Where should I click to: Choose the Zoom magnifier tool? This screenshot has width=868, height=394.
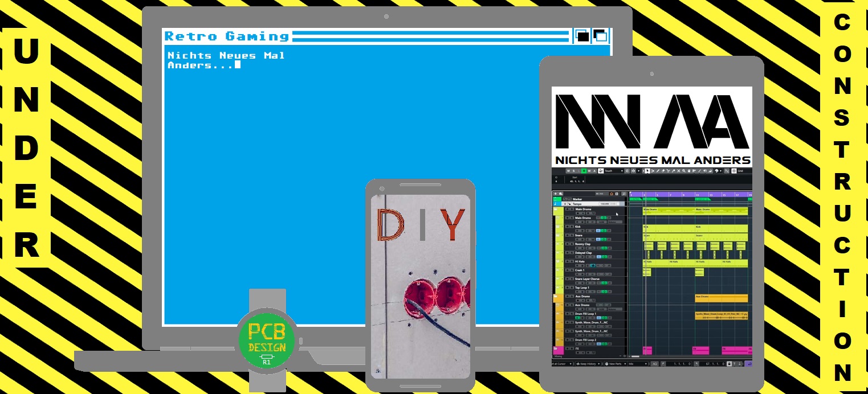(x=683, y=171)
